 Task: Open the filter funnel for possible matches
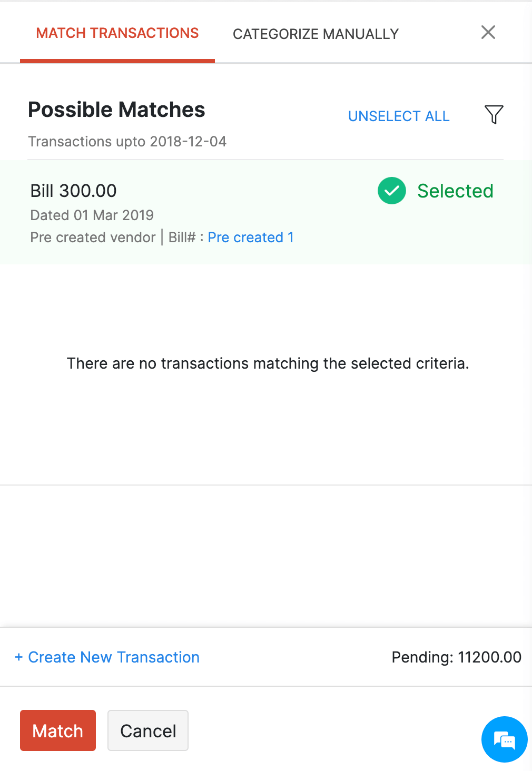pos(494,114)
